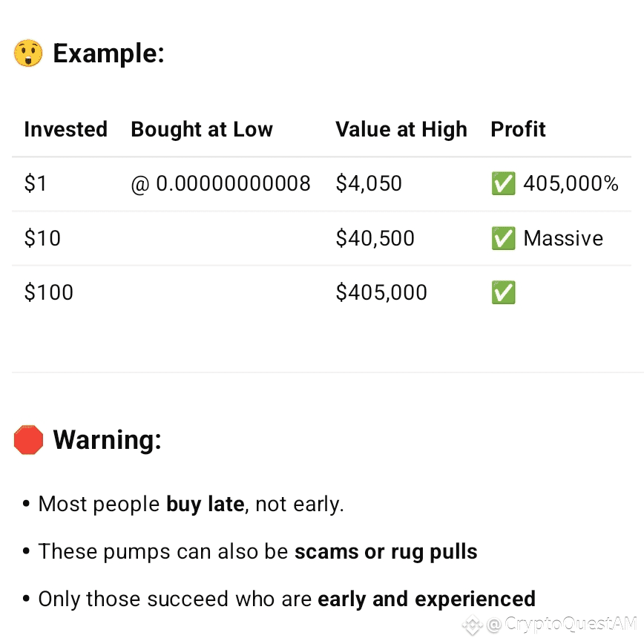Screen dimensions: 644x644
Task: Select the Profit column header
Action: tap(518, 129)
